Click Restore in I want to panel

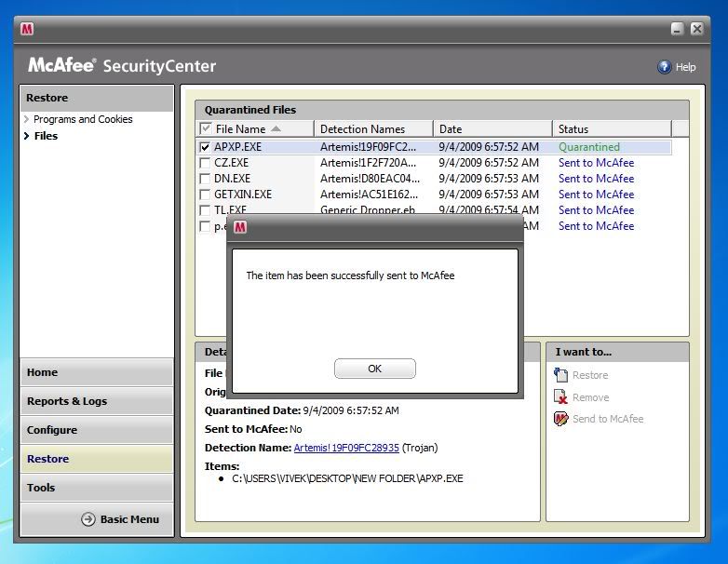(x=590, y=375)
